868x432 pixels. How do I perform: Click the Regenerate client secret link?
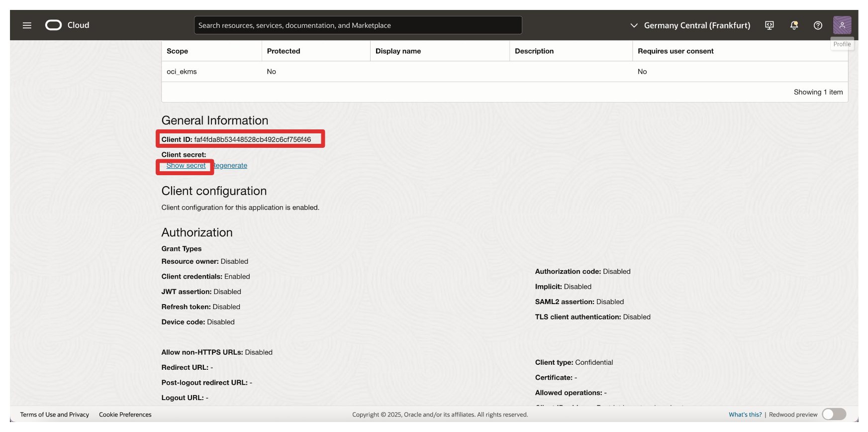231,166
